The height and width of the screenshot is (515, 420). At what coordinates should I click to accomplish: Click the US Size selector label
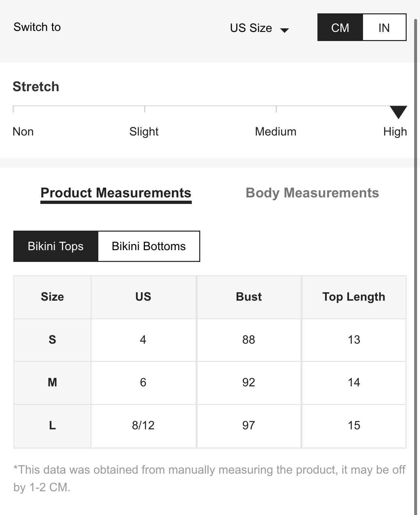click(x=251, y=28)
